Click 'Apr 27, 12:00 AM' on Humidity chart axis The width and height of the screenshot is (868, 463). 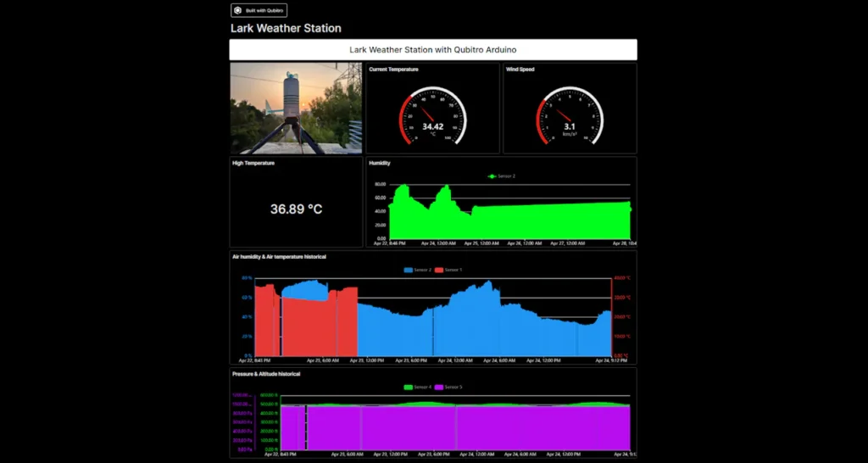[x=567, y=243]
